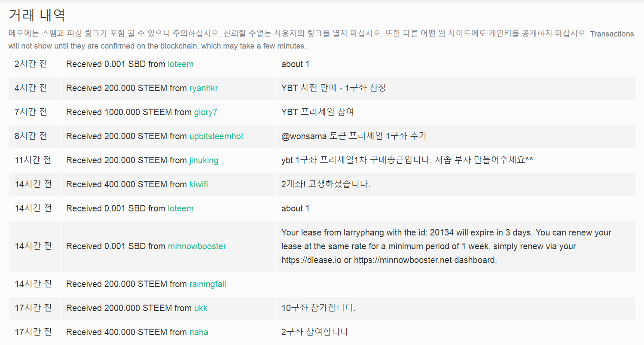The height and width of the screenshot is (345, 644).
Task: Open loteem's profile in the 2시간 전 row
Action: 180,64
